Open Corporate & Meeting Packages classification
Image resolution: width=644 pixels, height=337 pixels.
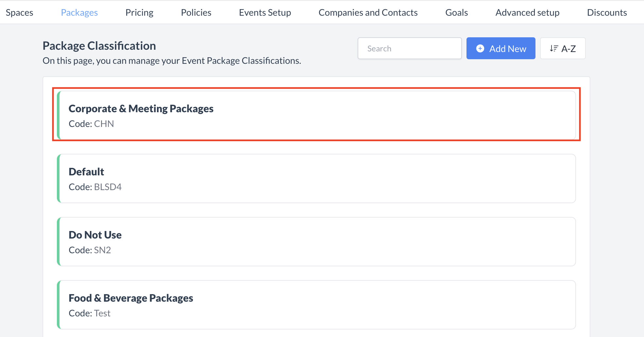pyautogui.click(x=316, y=115)
